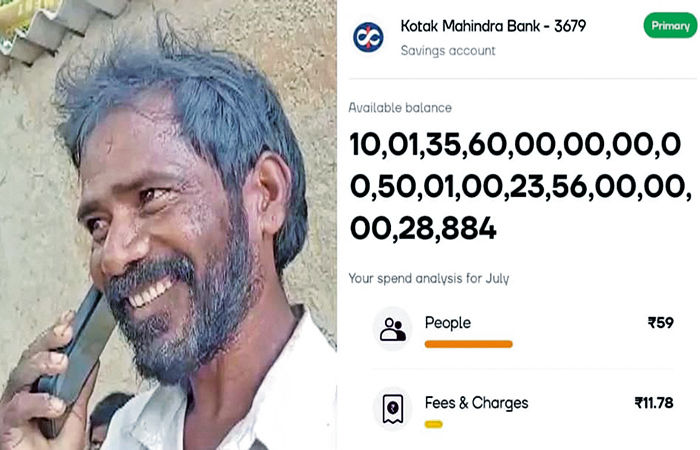Click the man's photo thumbnail
The height and width of the screenshot is (450, 700).
click(x=168, y=225)
